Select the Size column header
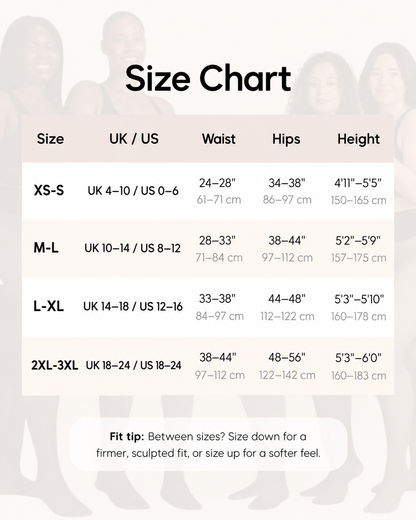The width and height of the screenshot is (416, 520). pyautogui.click(x=50, y=139)
